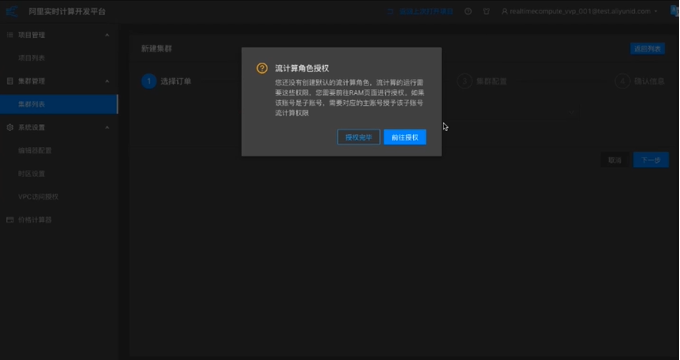Image resolution: width=680 pixels, height=360 pixels.
Task: Click the 阿里实时计算开发平台 title text
Action: 67,12
